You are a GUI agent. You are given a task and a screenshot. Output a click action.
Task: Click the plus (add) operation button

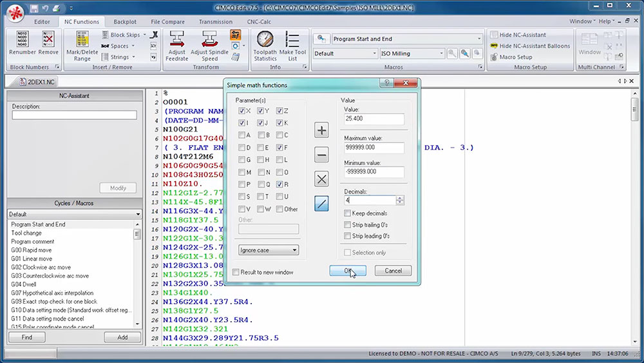point(321,130)
